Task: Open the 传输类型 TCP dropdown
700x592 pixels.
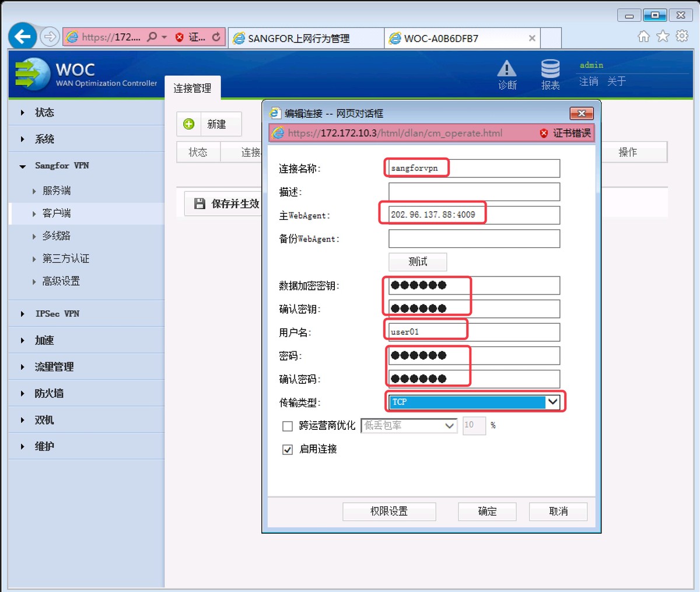Action: tap(475, 402)
